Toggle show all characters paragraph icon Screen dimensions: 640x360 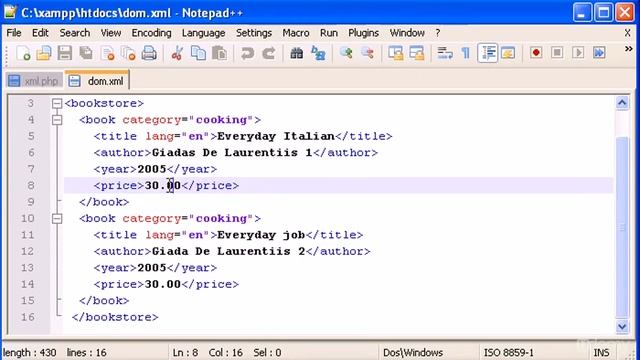(466, 53)
